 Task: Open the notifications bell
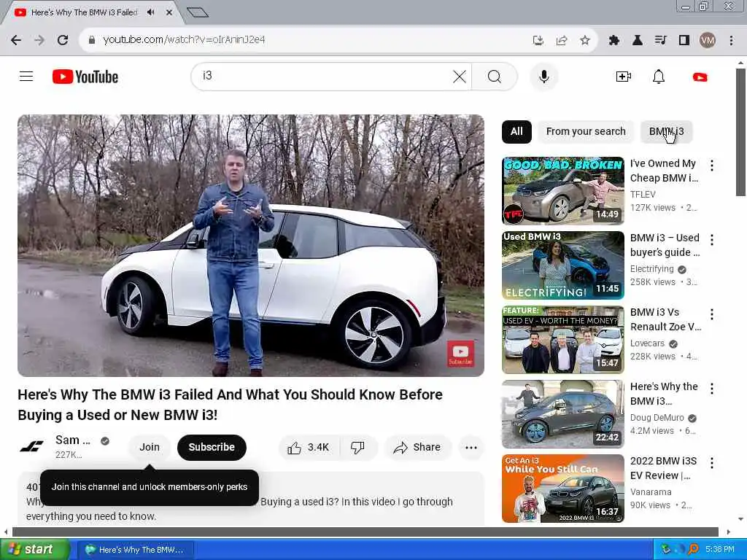(659, 76)
